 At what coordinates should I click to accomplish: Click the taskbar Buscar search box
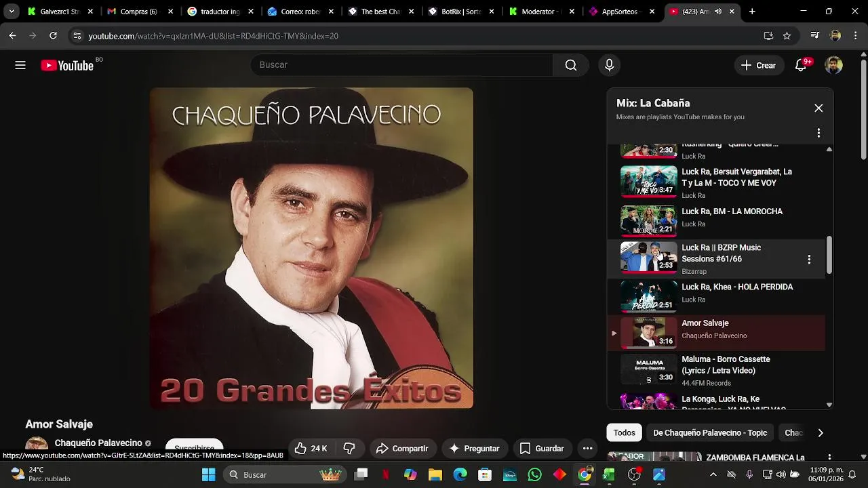[285, 474]
